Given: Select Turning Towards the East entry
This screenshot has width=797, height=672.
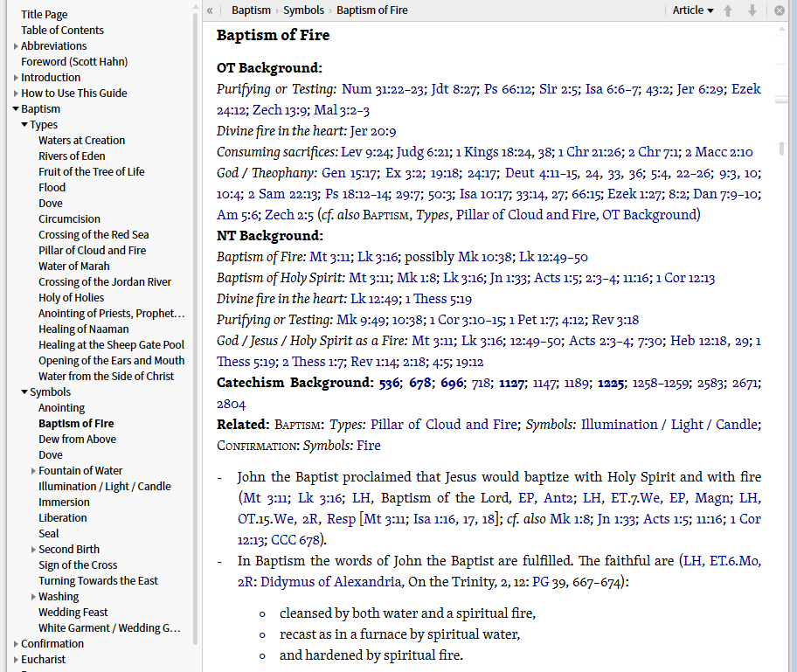Looking at the screenshot, I should tap(98, 581).
